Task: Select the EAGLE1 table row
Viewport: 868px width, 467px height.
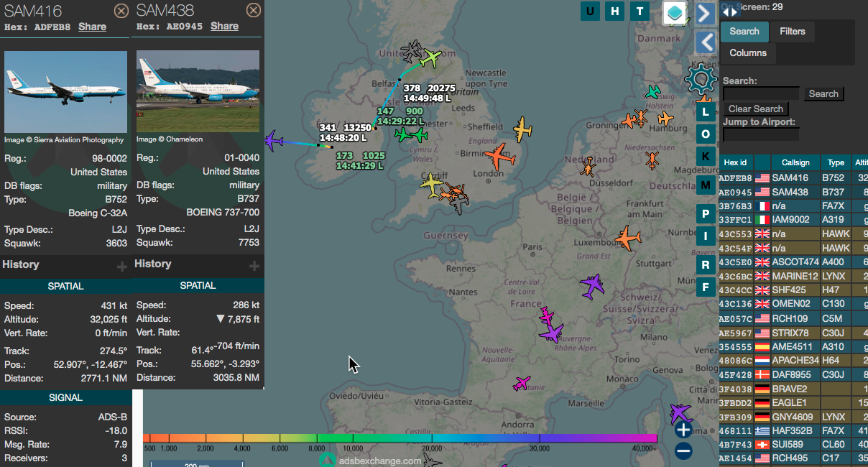Action: [793, 402]
